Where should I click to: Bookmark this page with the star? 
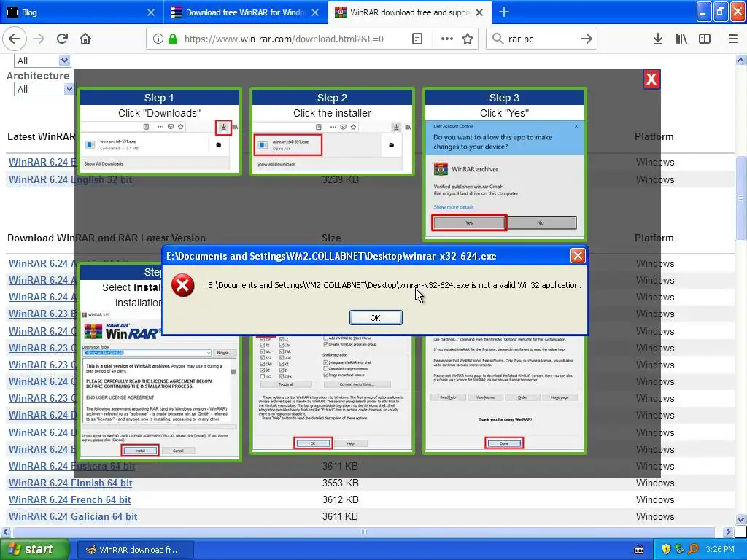[x=468, y=39]
